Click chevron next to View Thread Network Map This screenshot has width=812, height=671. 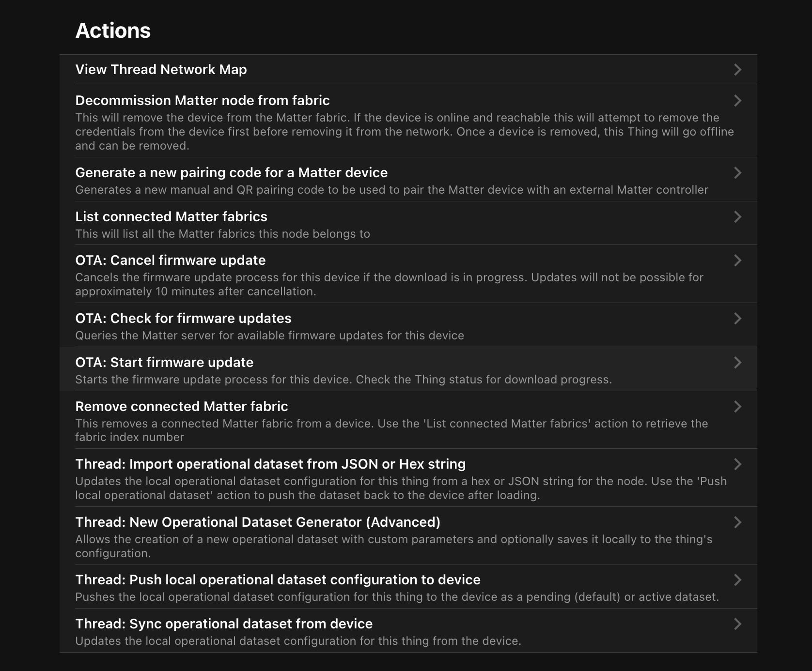point(737,70)
